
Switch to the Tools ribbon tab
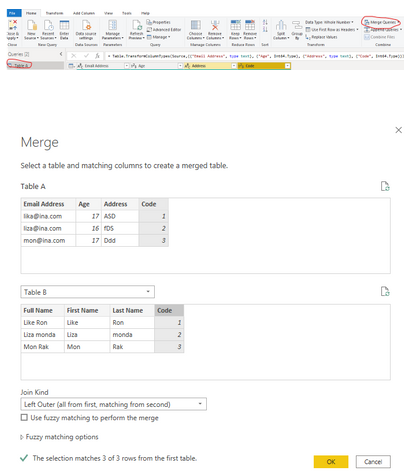click(x=127, y=13)
